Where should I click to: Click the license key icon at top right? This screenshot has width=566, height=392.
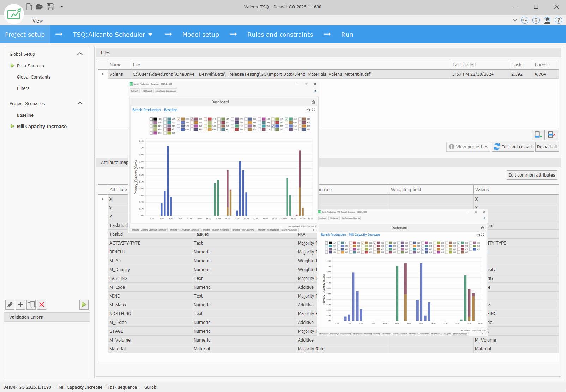point(525,20)
